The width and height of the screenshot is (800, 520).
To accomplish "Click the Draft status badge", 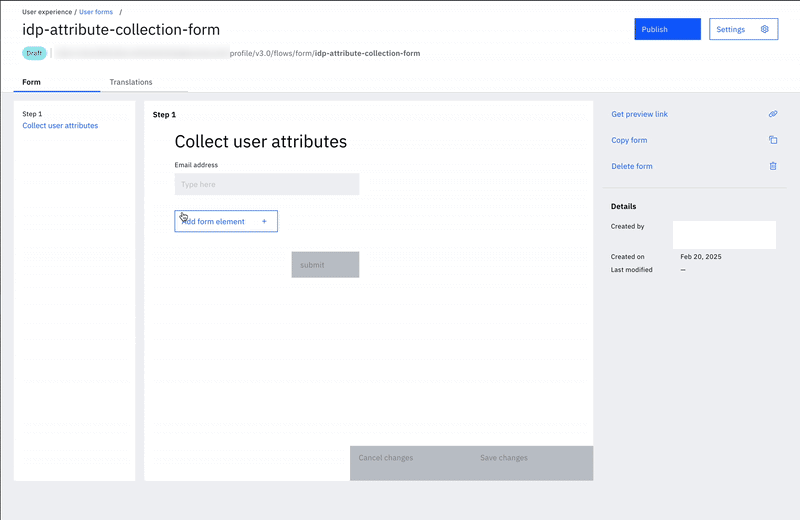I will pyautogui.click(x=34, y=53).
